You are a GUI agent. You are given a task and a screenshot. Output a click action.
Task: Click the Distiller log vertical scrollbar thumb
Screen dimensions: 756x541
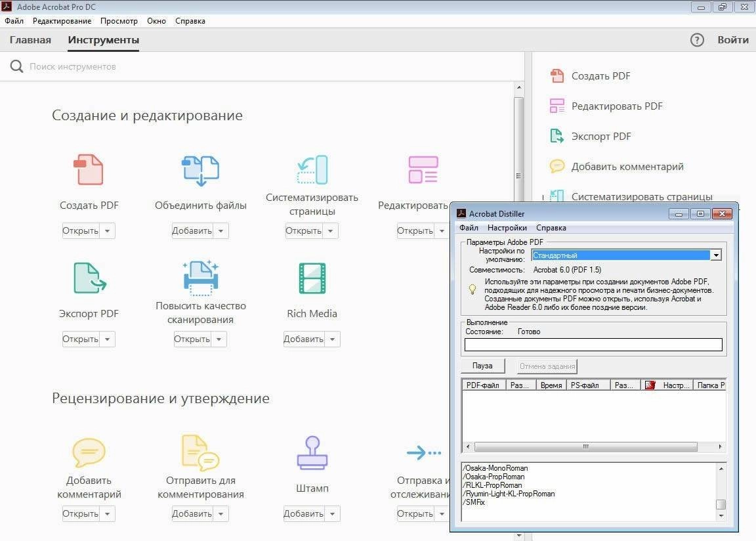click(721, 504)
